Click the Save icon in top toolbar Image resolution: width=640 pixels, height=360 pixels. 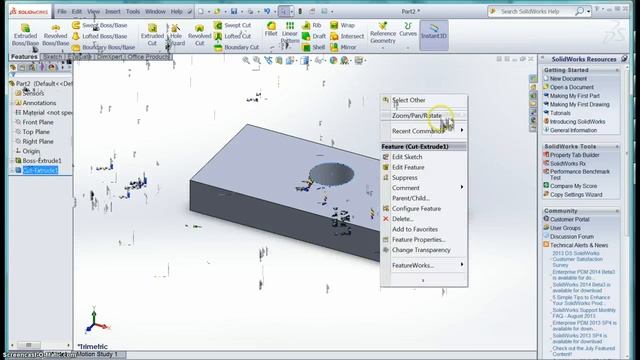pos(234,11)
